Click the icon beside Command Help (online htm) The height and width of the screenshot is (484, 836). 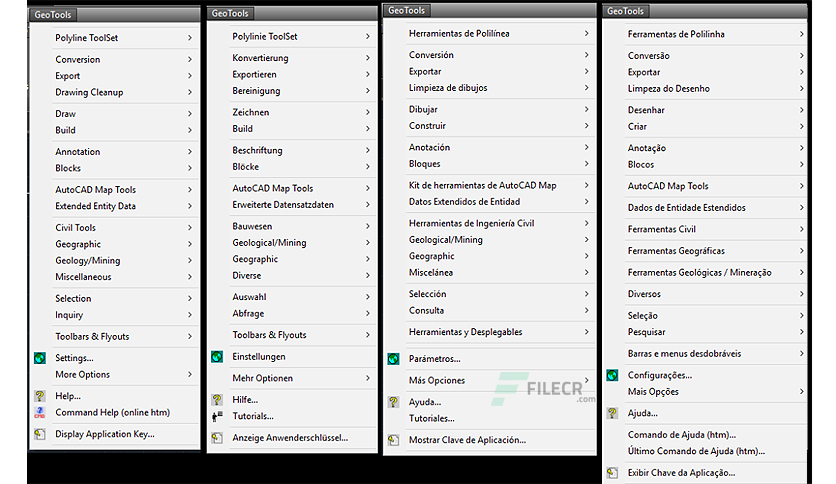[40, 413]
